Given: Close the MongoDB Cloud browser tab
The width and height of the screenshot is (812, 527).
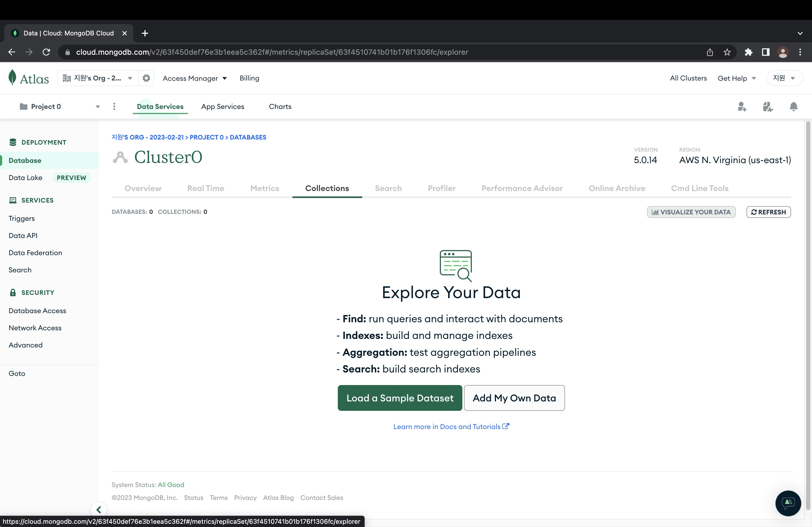Looking at the screenshot, I should click(125, 33).
